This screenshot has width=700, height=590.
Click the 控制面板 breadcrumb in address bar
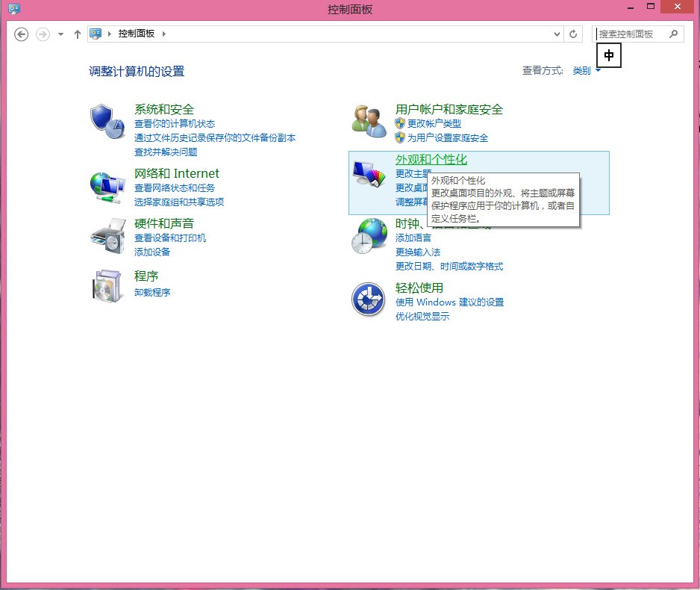(x=136, y=34)
